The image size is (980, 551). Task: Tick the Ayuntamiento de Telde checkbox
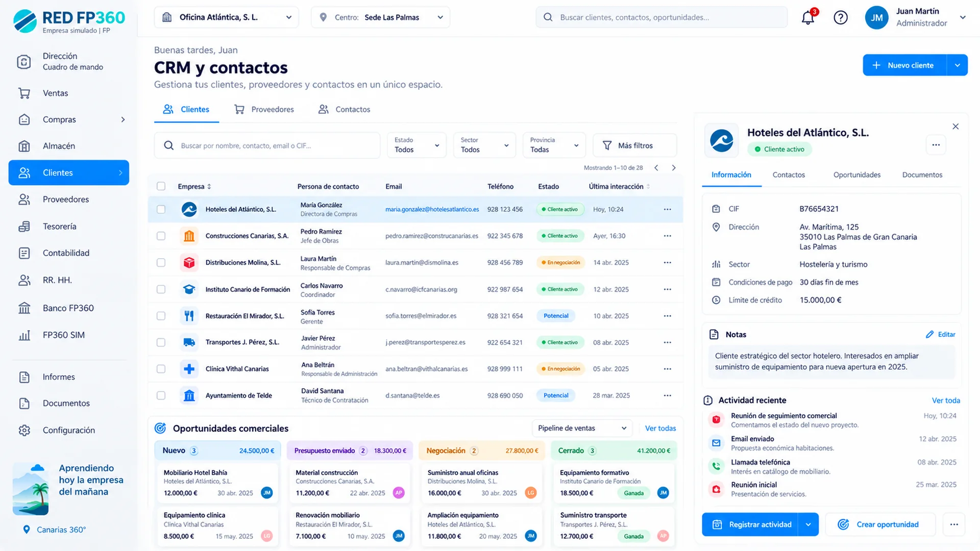coord(161,395)
